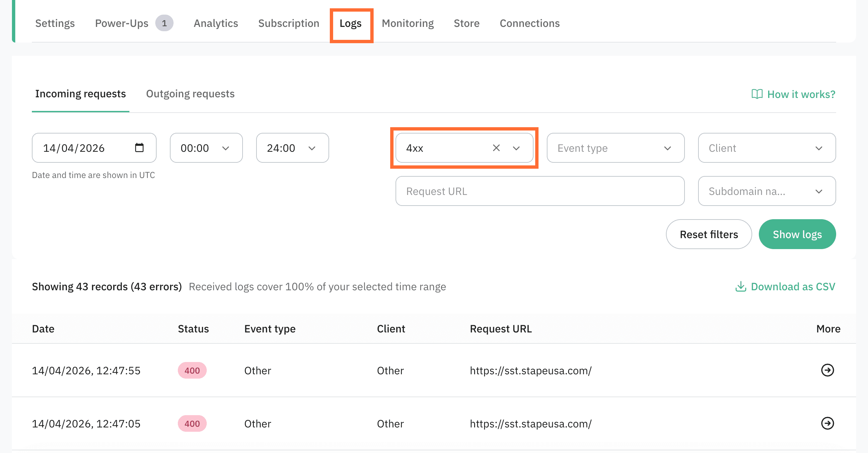
Task: Switch to Outgoing requests tab
Action: coord(190,94)
